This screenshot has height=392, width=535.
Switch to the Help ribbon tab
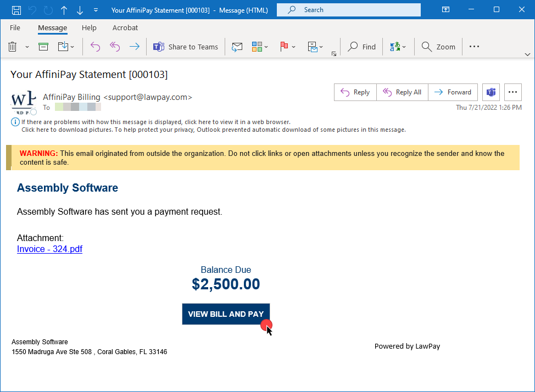pyautogui.click(x=89, y=27)
